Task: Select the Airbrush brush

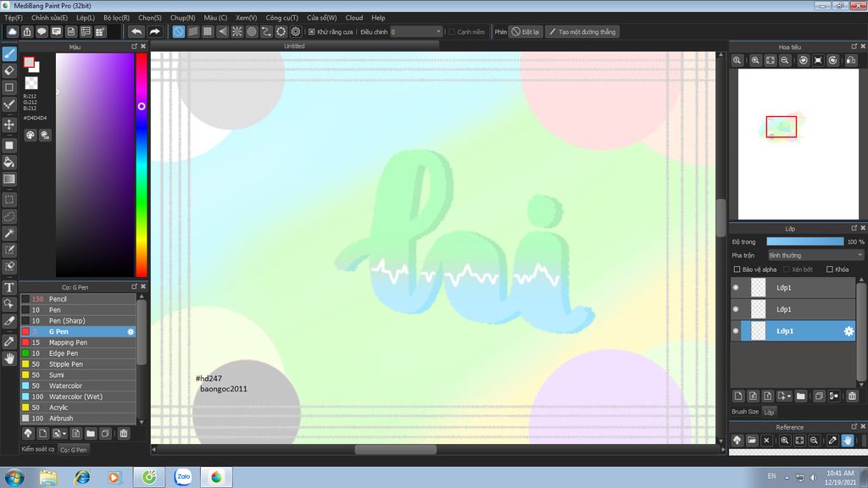Action: 78,419
